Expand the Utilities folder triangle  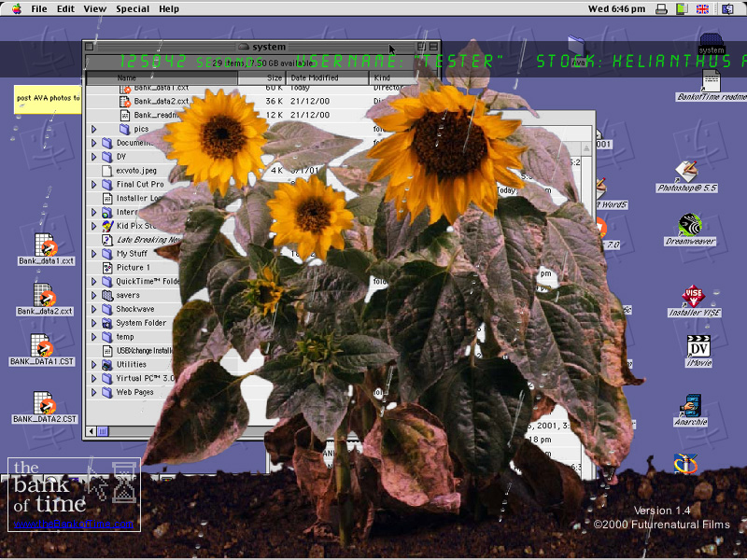[94, 365]
